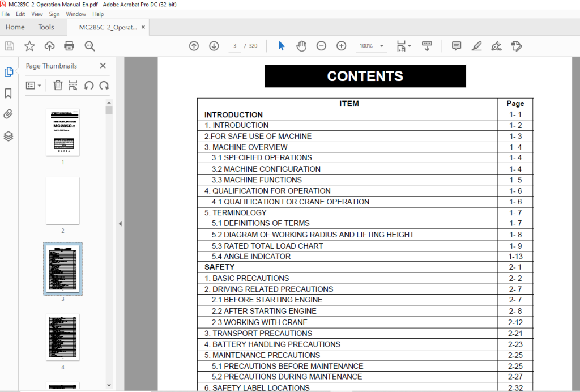Rotate page clockwise in thumbnails panel
Image resolution: width=580 pixels, height=392 pixels.
pyautogui.click(x=104, y=86)
